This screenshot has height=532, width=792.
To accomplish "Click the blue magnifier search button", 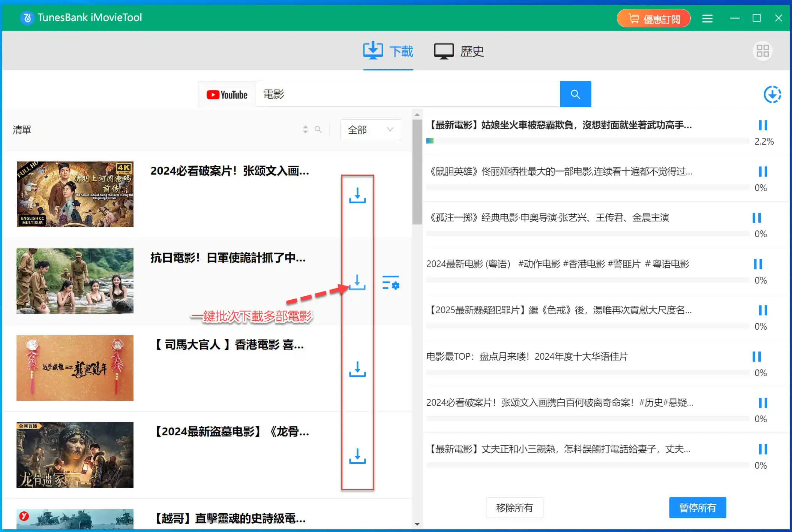I will tap(576, 94).
